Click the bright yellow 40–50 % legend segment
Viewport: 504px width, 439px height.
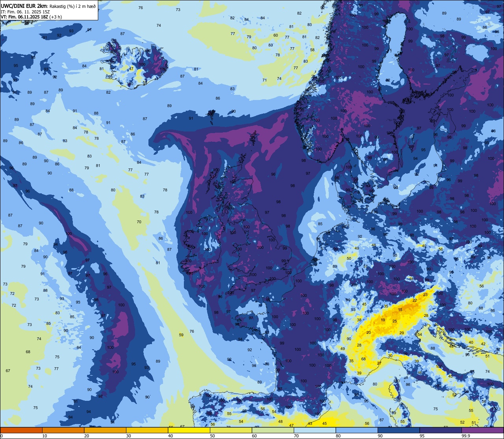(x=189, y=430)
